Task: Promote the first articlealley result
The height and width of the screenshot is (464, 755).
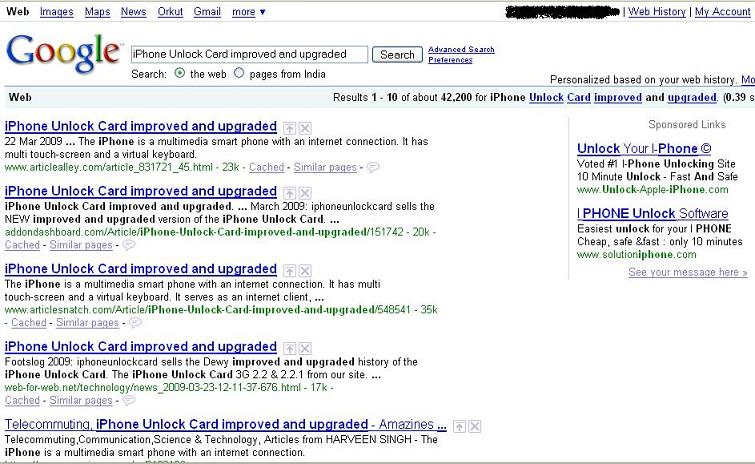Action: [x=289, y=128]
